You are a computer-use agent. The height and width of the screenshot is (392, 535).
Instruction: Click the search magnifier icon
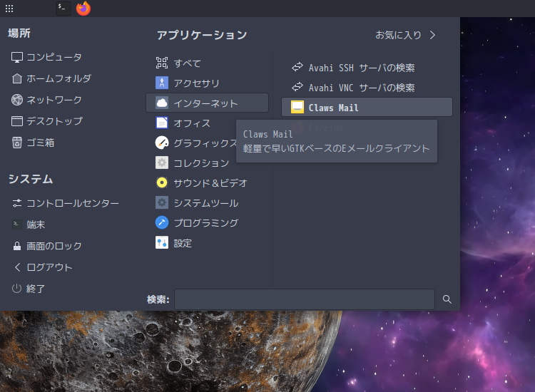pos(447,299)
